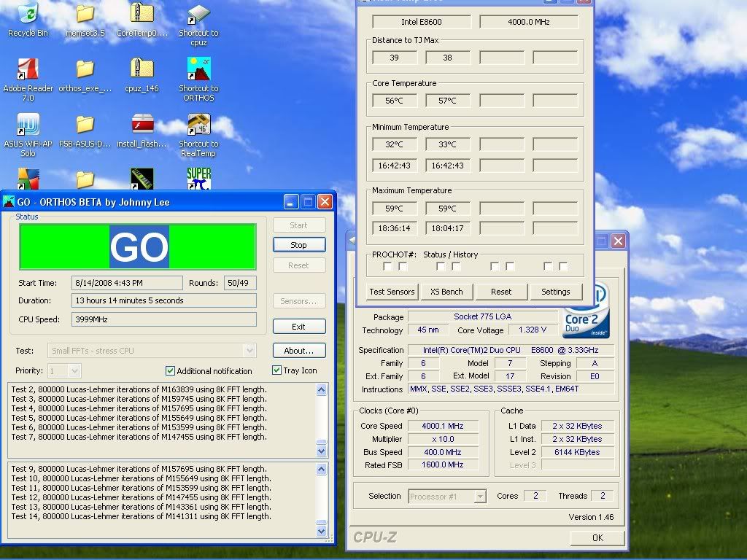Click the Reset button in ORTHOS window
This screenshot has height=560, width=747.
coord(299,265)
